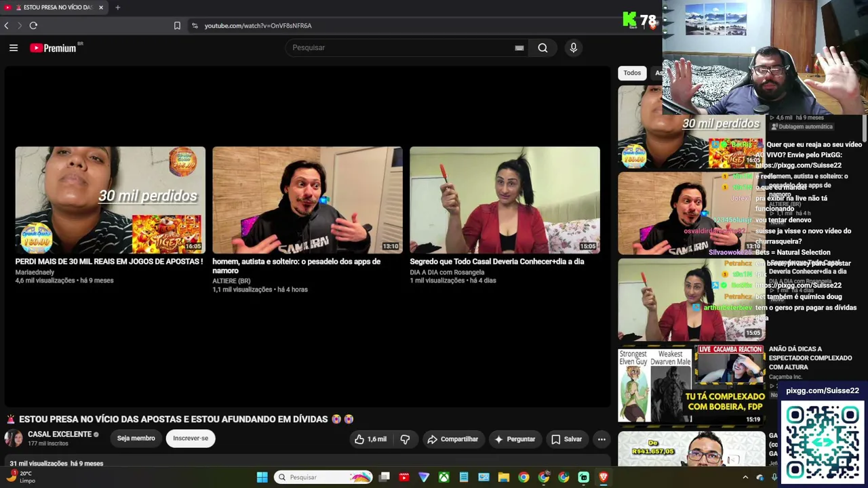The height and width of the screenshot is (488, 868).
Task: Open the Notepad taskbar icon
Action: point(464,477)
